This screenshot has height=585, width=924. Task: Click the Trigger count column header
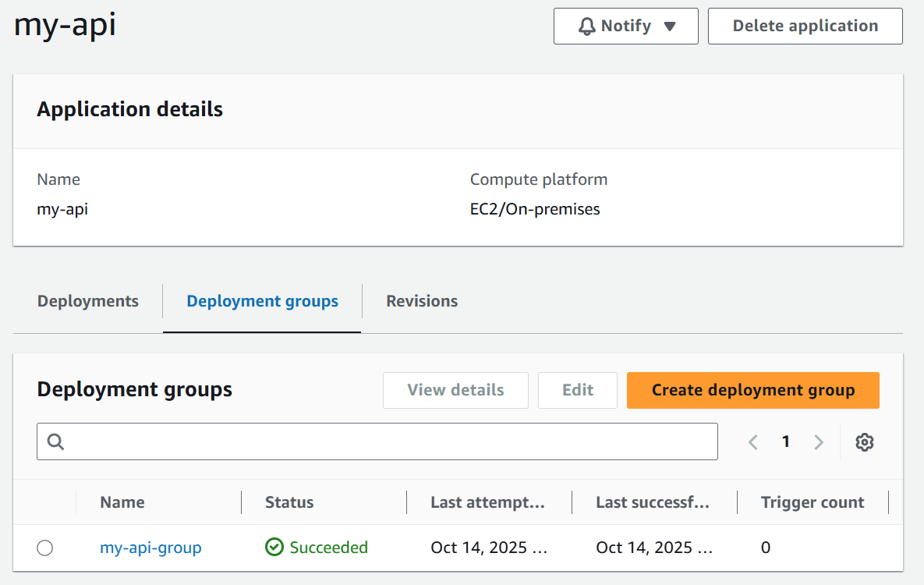[x=812, y=502]
